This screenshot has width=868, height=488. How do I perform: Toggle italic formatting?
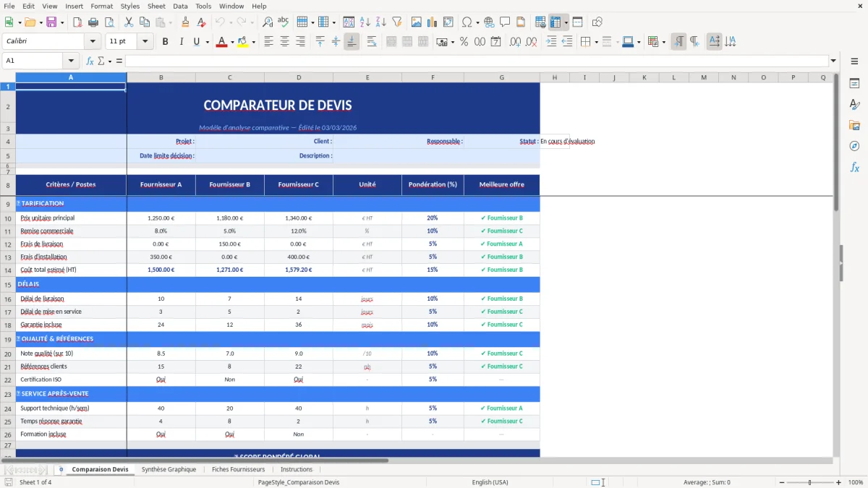coord(181,41)
